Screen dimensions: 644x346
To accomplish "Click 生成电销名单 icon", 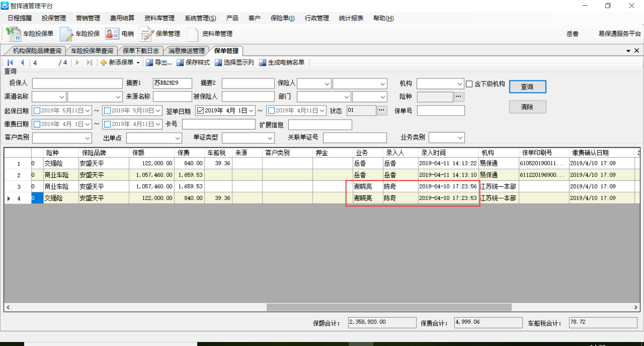I will (x=263, y=63).
